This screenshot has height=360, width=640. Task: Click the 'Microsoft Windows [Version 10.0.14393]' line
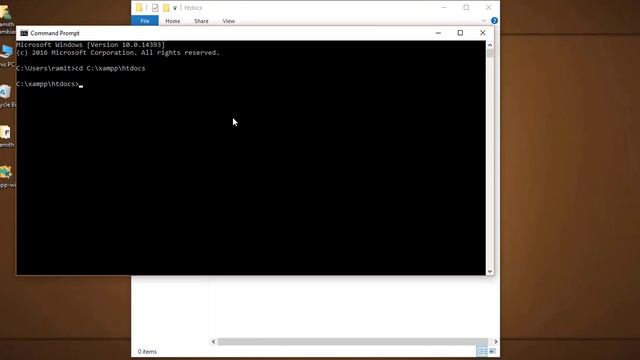point(91,44)
